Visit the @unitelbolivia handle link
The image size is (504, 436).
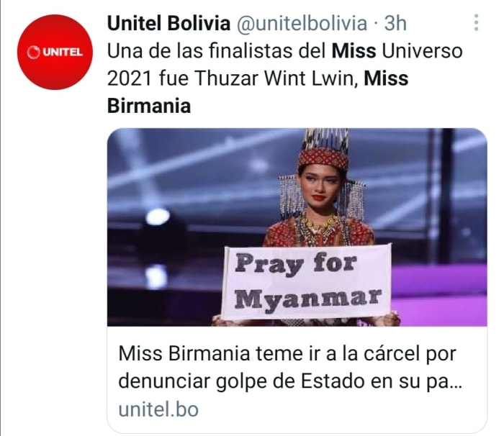click(302, 23)
